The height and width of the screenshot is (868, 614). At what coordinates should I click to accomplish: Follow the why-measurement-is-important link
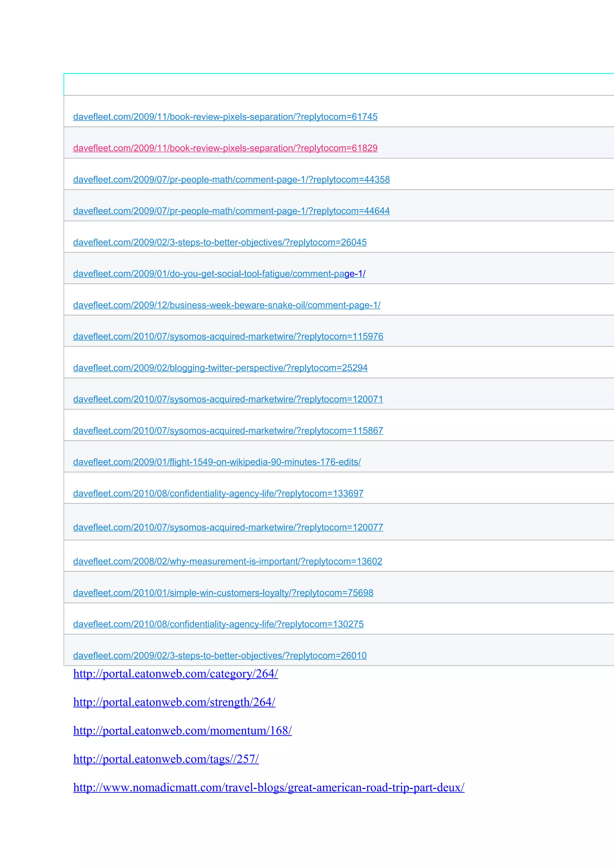click(x=227, y=561)
